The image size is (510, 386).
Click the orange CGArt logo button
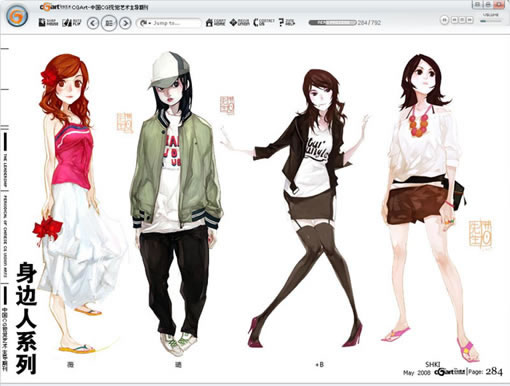17,16
